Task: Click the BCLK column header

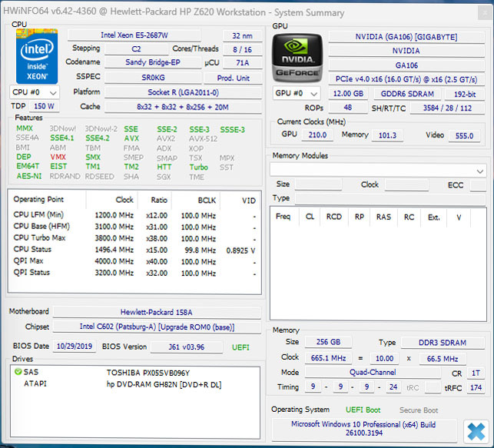Action: pyautogui.click(x=207, y=201)
